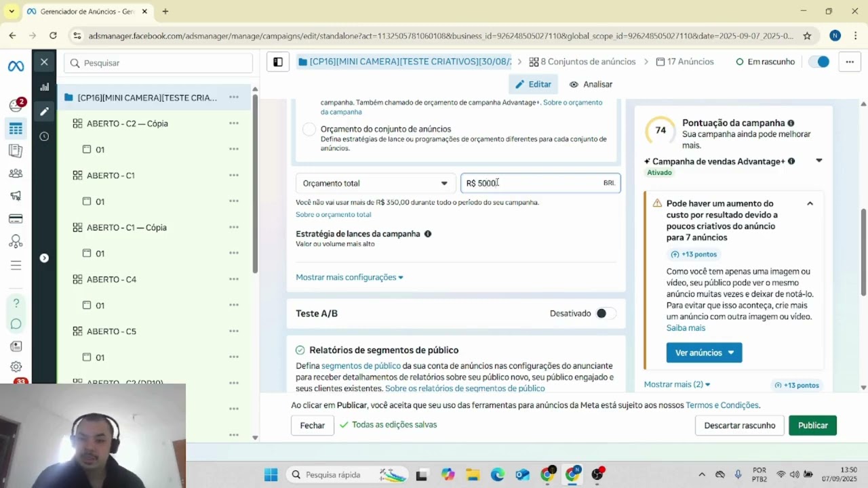Select ABERTO - C1 — Cópia ad set
Image resolution: width=868 pixels, height=488 pixels.
pyautogui.click(x=126, y=228)
